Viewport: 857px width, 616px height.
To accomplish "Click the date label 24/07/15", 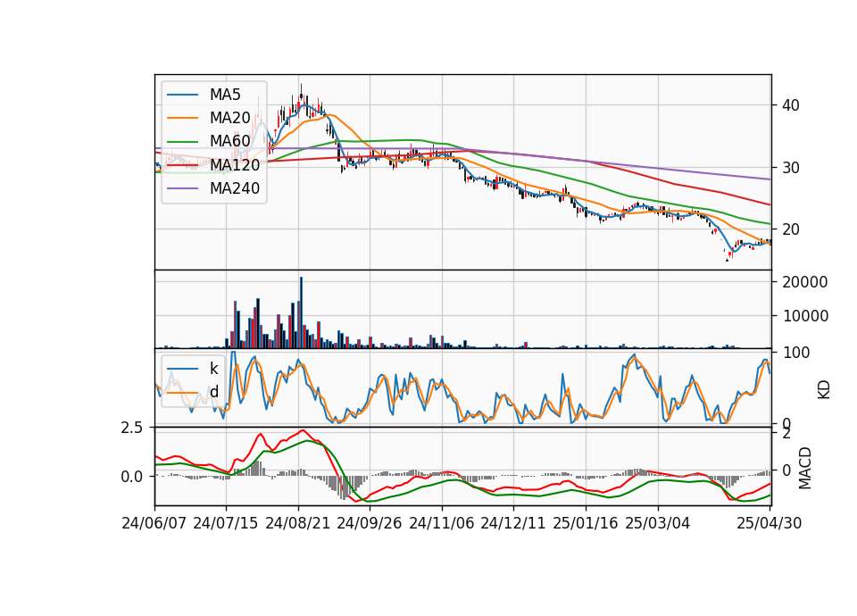I will click(226, 523).
